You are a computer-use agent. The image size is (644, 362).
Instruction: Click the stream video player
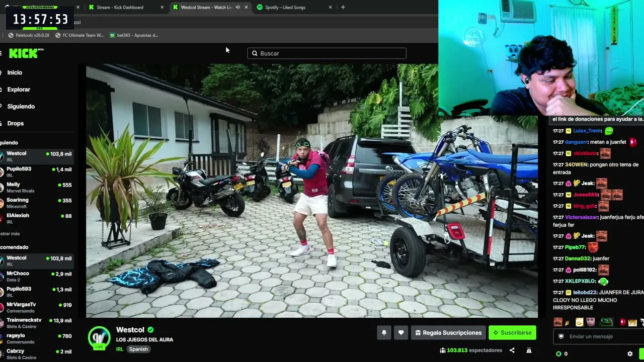[312, 191]
